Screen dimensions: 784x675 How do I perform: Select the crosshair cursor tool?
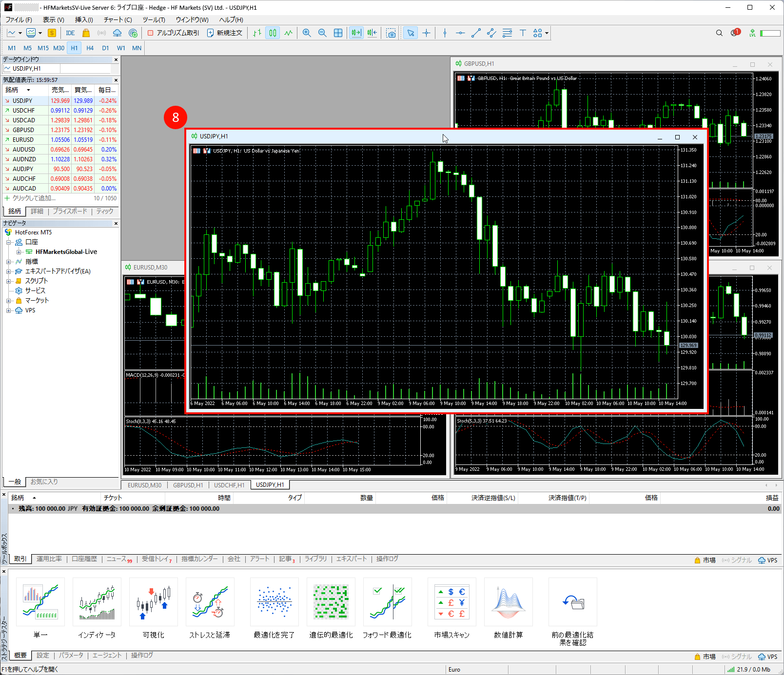[x=427, y=33]
